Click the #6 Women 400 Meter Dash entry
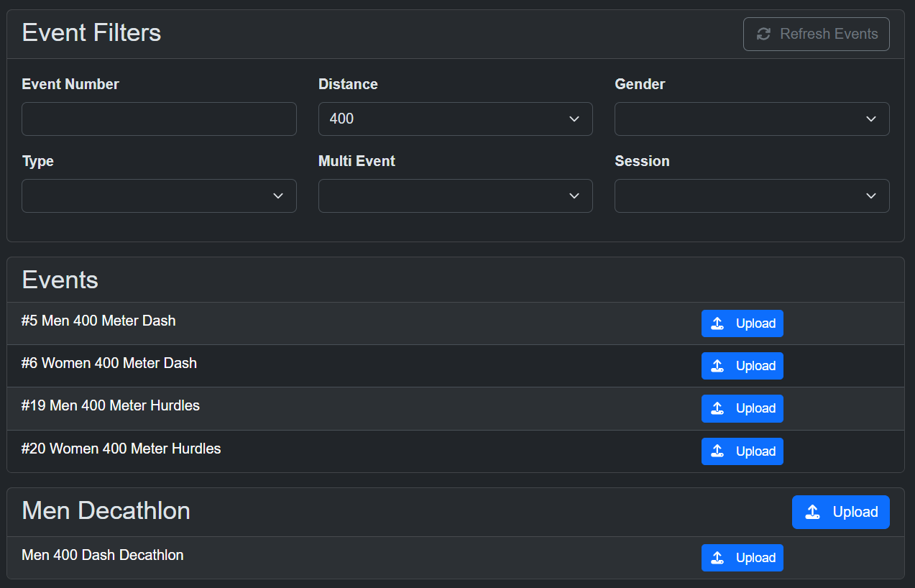Screen dimensions: 915x588 (109, 363)
